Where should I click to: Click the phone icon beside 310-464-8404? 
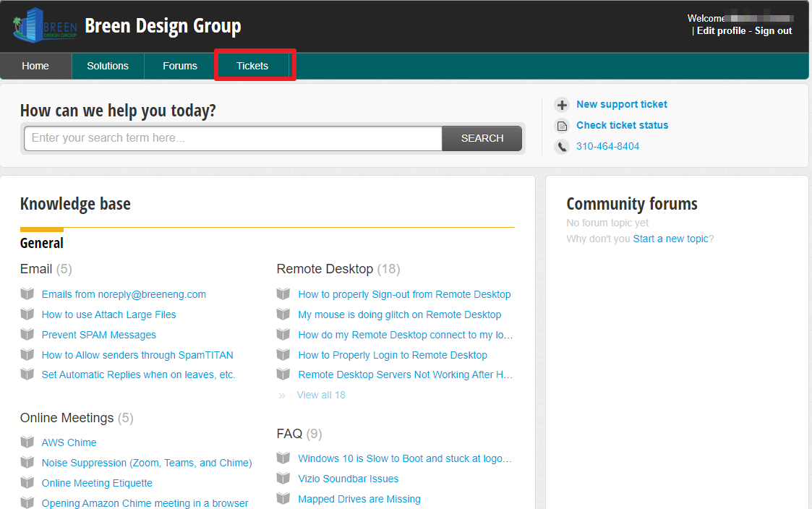pyautogui.click(x=562, y=147)
